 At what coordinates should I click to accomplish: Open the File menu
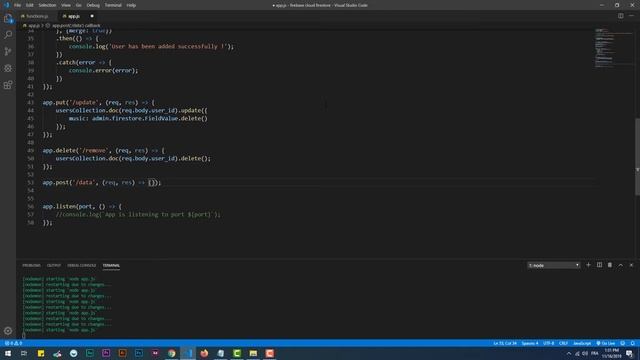17,5
